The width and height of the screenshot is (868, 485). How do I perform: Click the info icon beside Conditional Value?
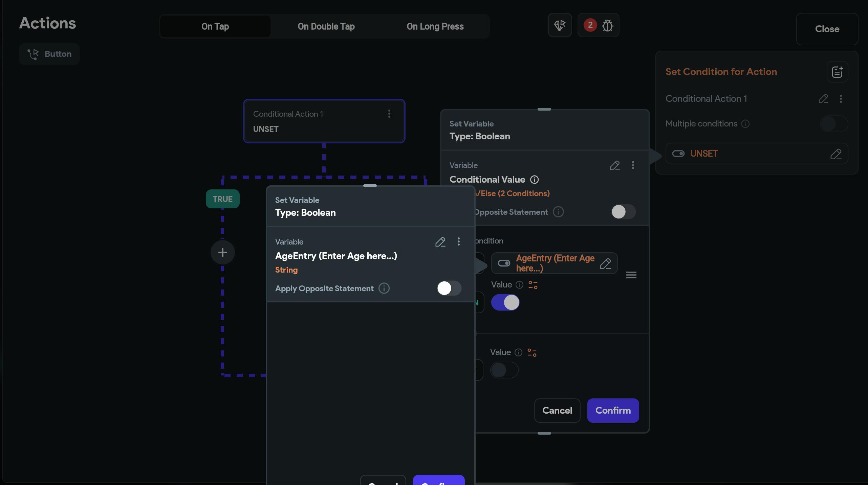coord(534,180)
